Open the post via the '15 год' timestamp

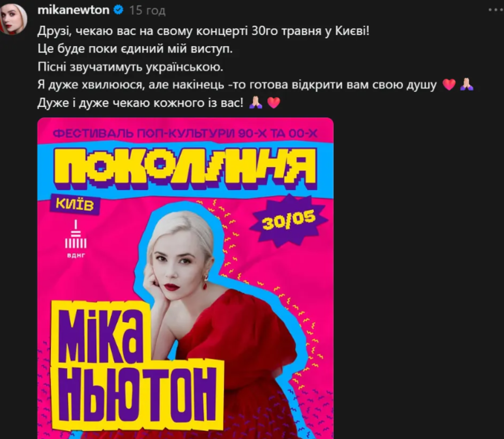click(148, 11)
